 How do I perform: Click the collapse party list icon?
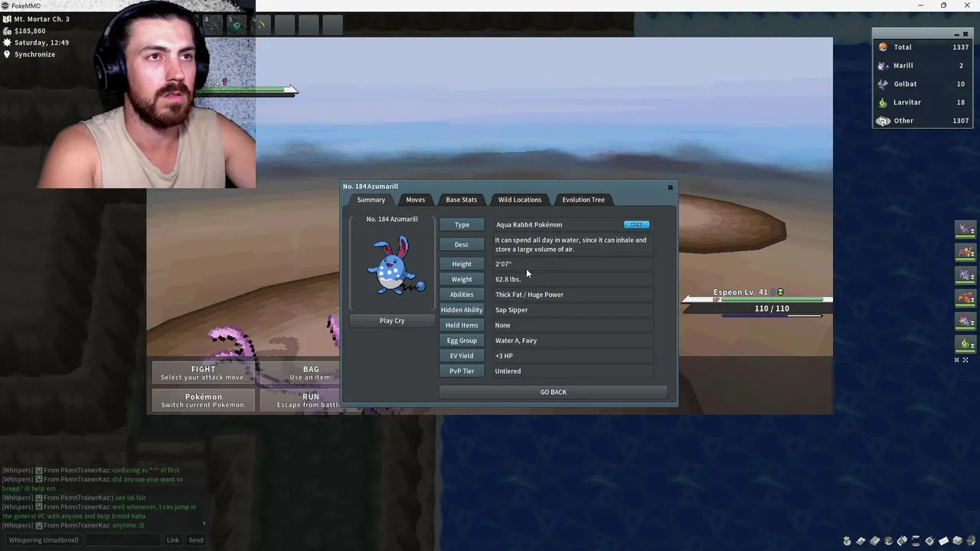(956, 360)
